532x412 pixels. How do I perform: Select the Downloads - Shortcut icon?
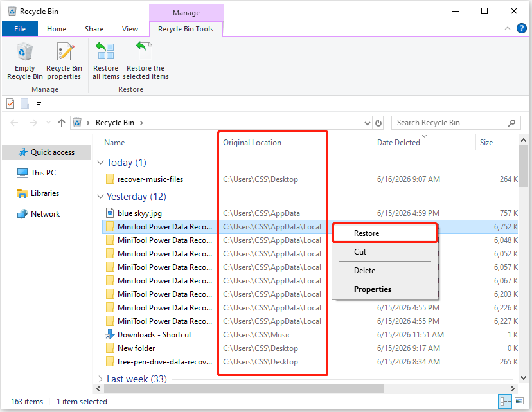point(110,335)
